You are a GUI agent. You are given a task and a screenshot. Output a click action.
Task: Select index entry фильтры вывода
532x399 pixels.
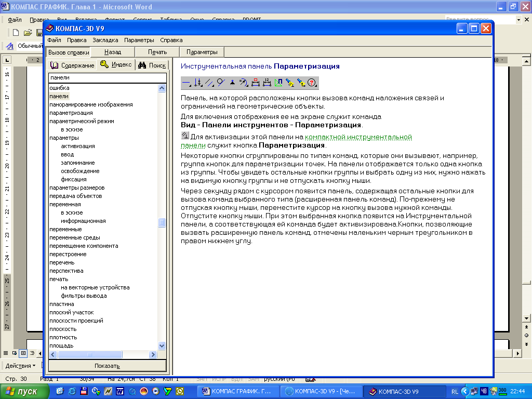(x=84, y=296)
